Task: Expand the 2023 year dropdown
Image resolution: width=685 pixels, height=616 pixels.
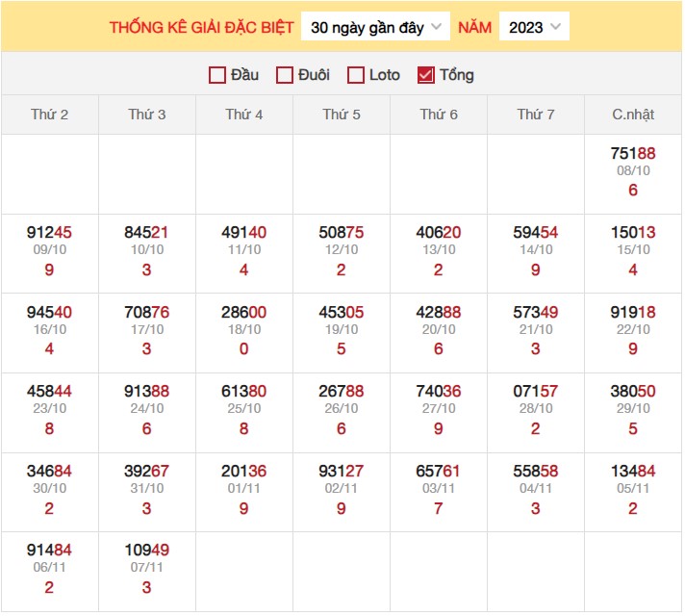Action: coord(534,27)
